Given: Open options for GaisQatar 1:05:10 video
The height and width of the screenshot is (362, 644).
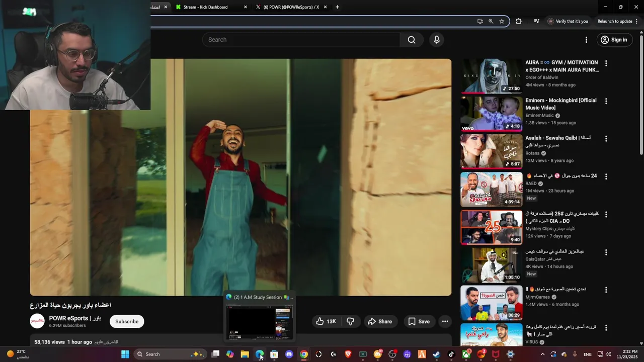Looking at the screenshot, I should [606, 252].
